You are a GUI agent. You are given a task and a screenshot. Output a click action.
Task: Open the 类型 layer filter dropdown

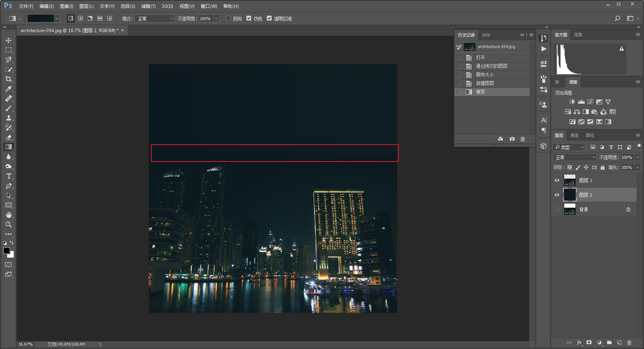569,147
